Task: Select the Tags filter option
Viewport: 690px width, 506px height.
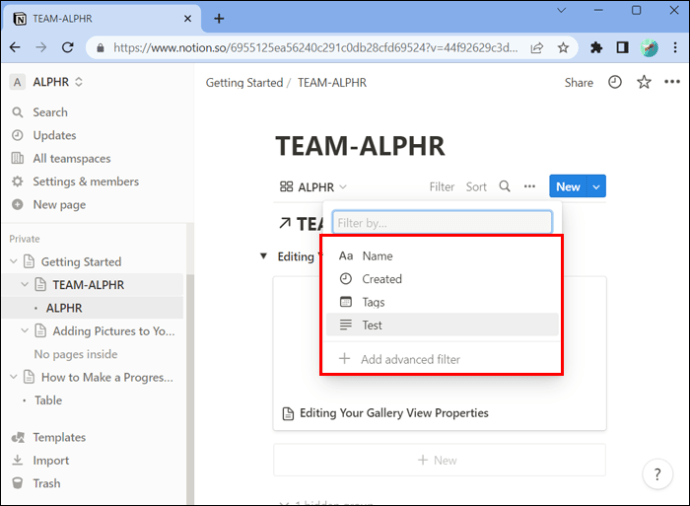Action: tap(373, 302)
